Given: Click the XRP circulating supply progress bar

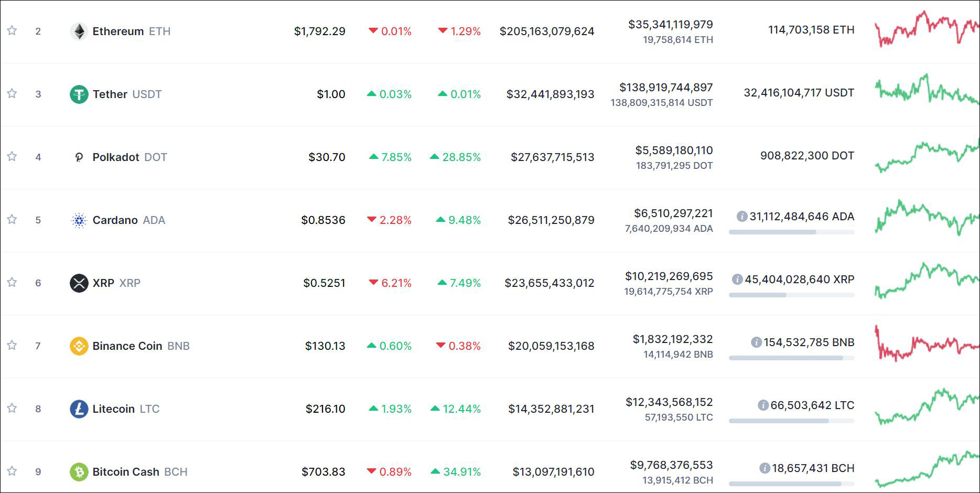Looking at the screenshot, I should pyautogui.click(x=791, y=295).
